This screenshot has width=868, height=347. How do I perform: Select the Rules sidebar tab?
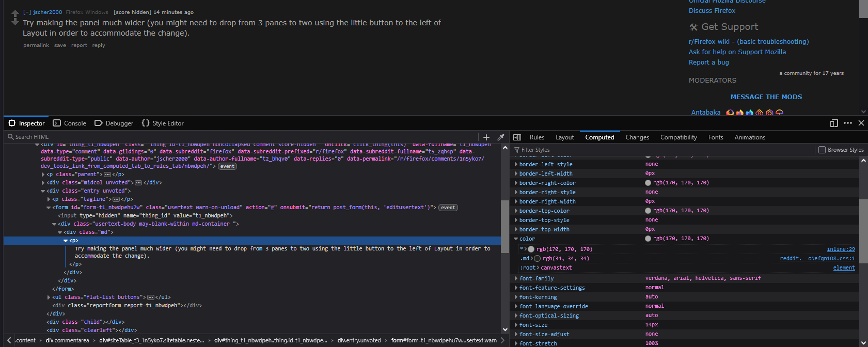coord(537,137)
